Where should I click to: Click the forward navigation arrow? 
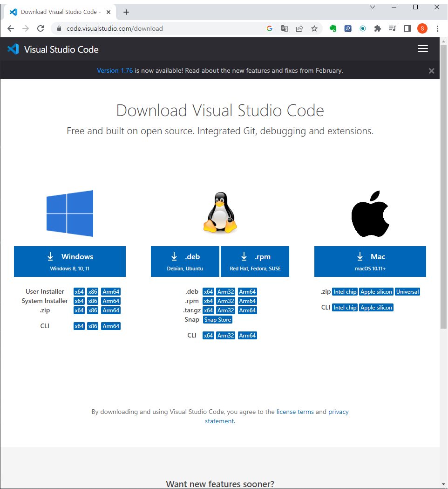26,29
